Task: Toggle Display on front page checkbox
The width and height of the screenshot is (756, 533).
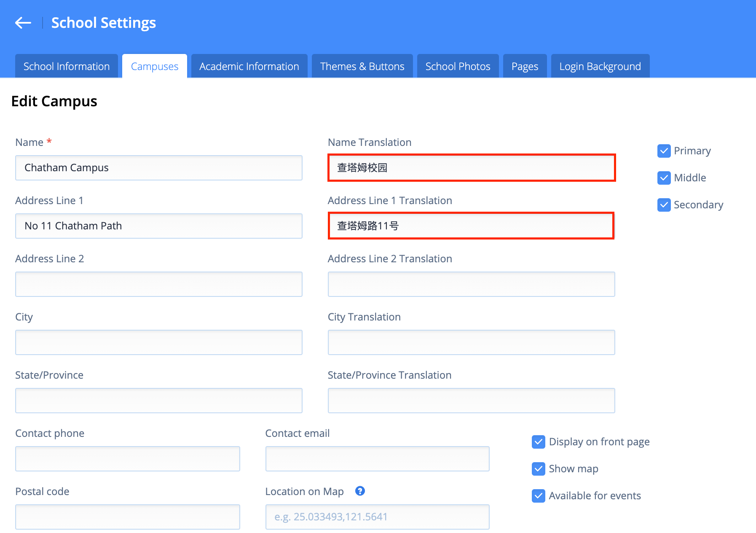Action: point(539,442)
